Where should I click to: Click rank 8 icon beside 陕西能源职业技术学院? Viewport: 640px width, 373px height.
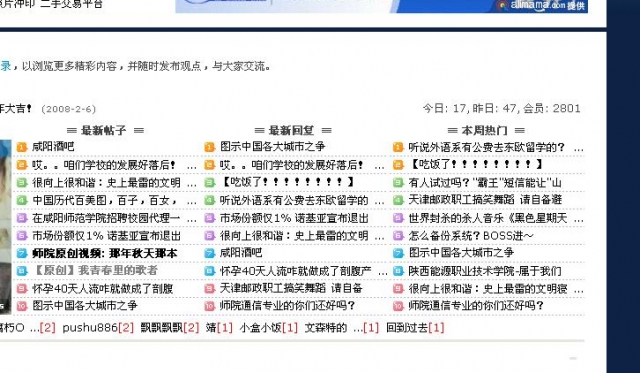click(398, 271)
